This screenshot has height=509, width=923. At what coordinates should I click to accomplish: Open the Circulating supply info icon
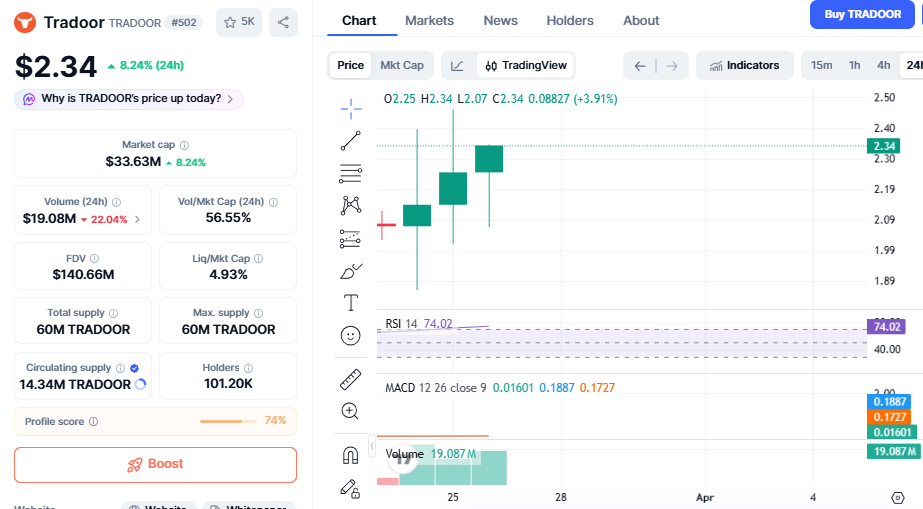[x=120, y=368]
